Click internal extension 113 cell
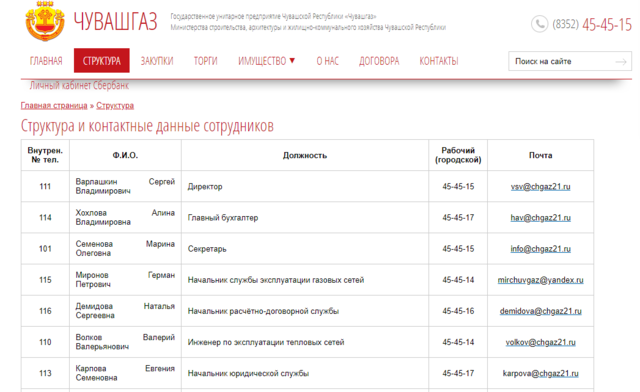Screen dimensions: 640x392 coord(45,373)
